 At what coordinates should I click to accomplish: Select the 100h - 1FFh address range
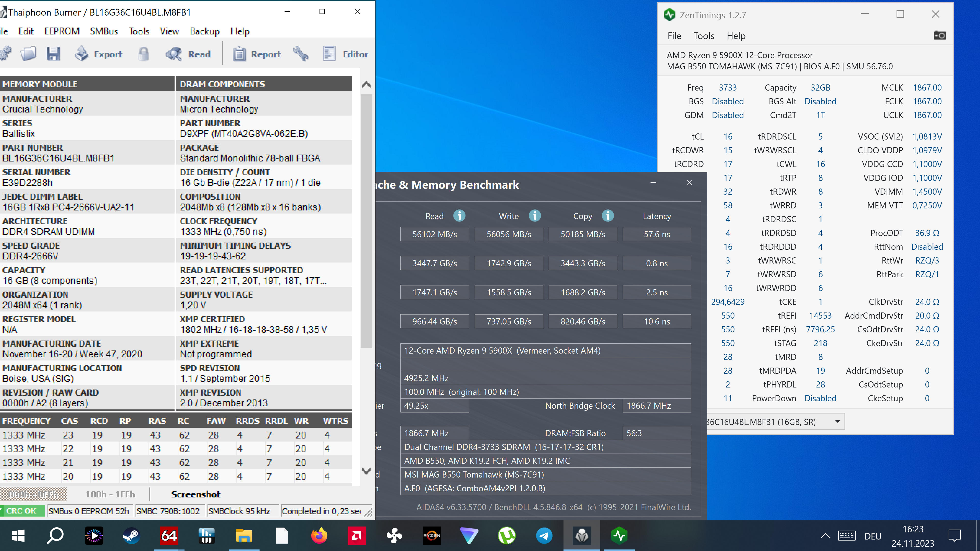click(110, 494)
